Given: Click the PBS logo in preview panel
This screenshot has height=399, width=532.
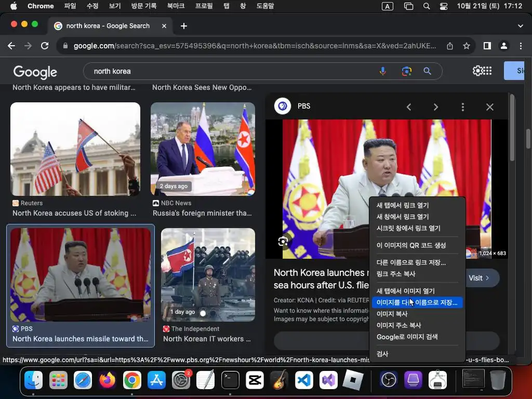Looking at the screenshot, I should pyautogui.click(x=283, y=106).
